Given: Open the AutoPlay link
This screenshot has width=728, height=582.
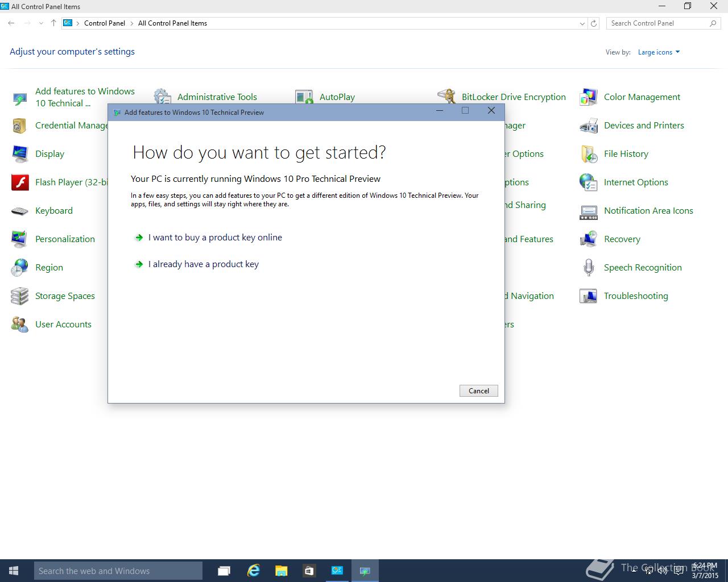Looking at the screenshot, I should [x=337, y=97].
